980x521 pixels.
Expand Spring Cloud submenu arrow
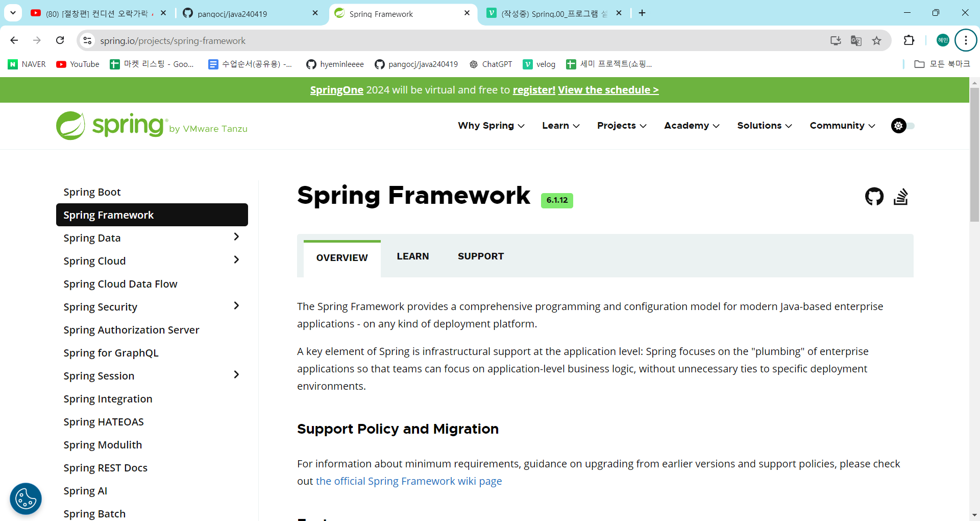click(x=236, y=260)
